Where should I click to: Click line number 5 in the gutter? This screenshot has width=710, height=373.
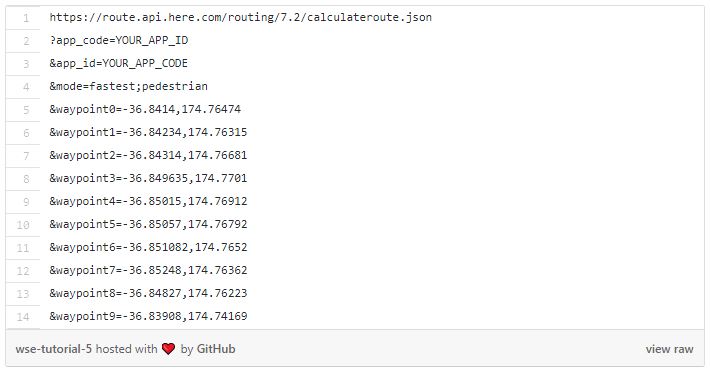[x=26, y=110]
